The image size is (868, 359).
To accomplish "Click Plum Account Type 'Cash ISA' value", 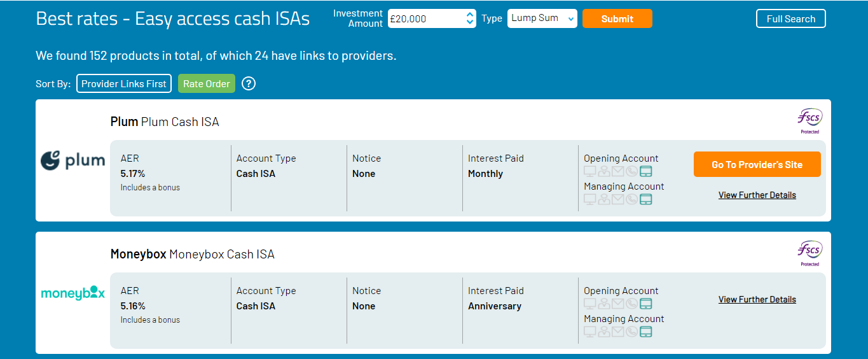I will point(256,174).
